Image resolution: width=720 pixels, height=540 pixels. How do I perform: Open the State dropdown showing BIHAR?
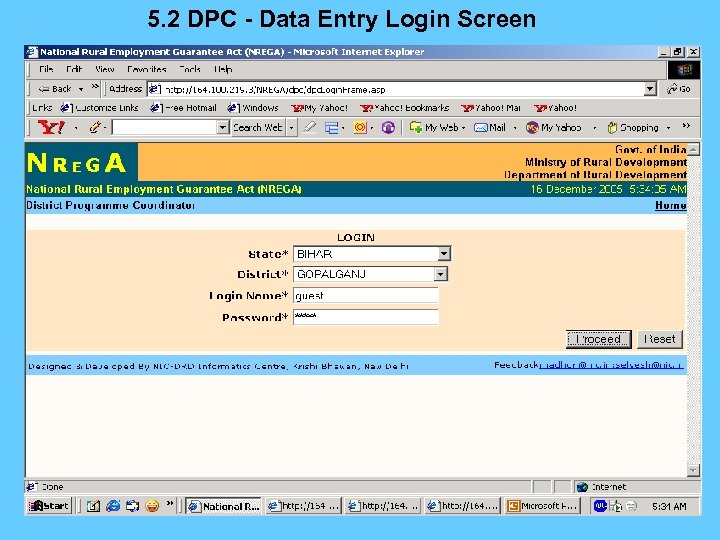click(x=444, y=253)
